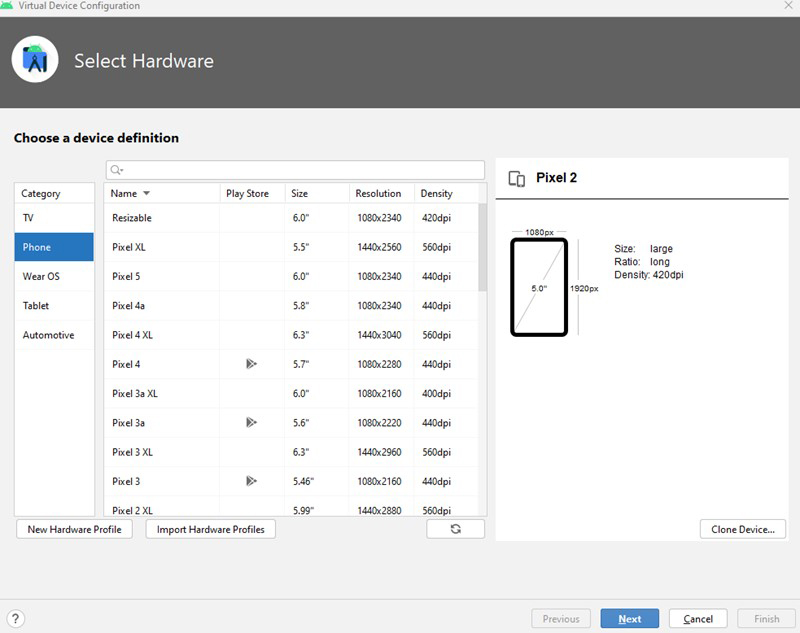The height and width of the screenshot is (633, 800).
Task: Click Import Hardware Profiles
Action: coord(211,529)
